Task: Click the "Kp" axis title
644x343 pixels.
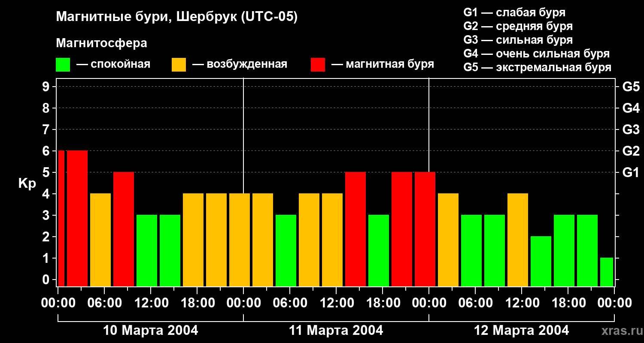Action: (x=27, y=184)
